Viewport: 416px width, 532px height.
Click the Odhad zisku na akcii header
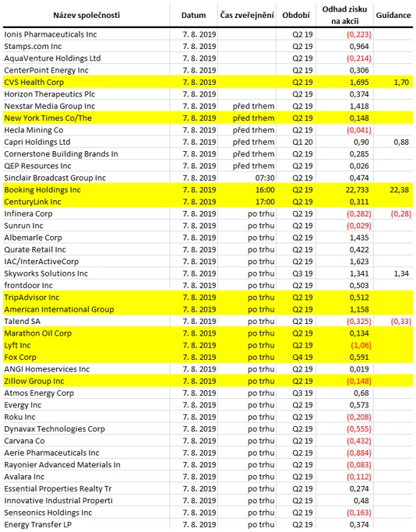[x=345, y=16]
